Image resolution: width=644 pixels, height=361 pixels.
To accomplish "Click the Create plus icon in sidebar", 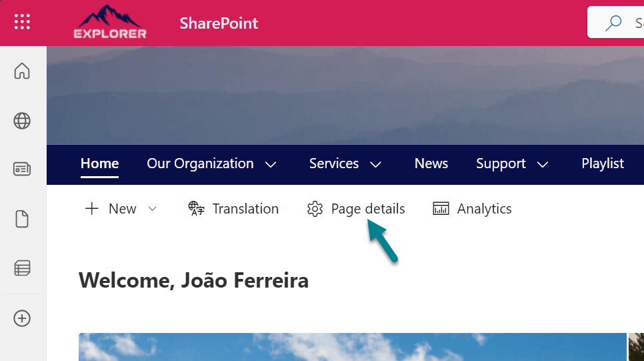I will (22, 318).
